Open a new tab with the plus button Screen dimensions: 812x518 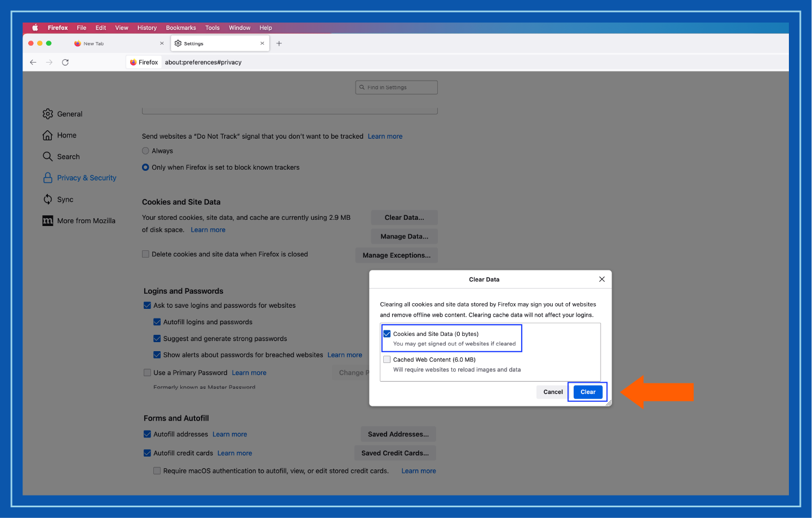coord(279,43)
